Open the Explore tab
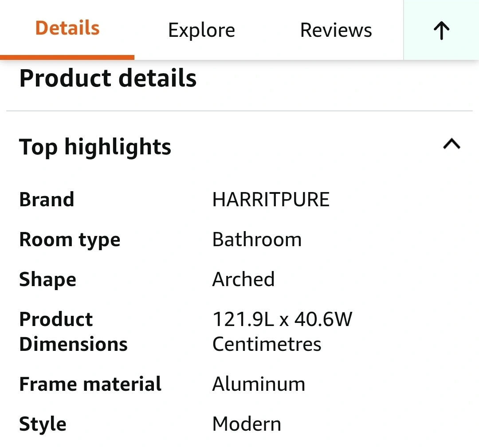The image size is (479, 448). pos(201,31)
